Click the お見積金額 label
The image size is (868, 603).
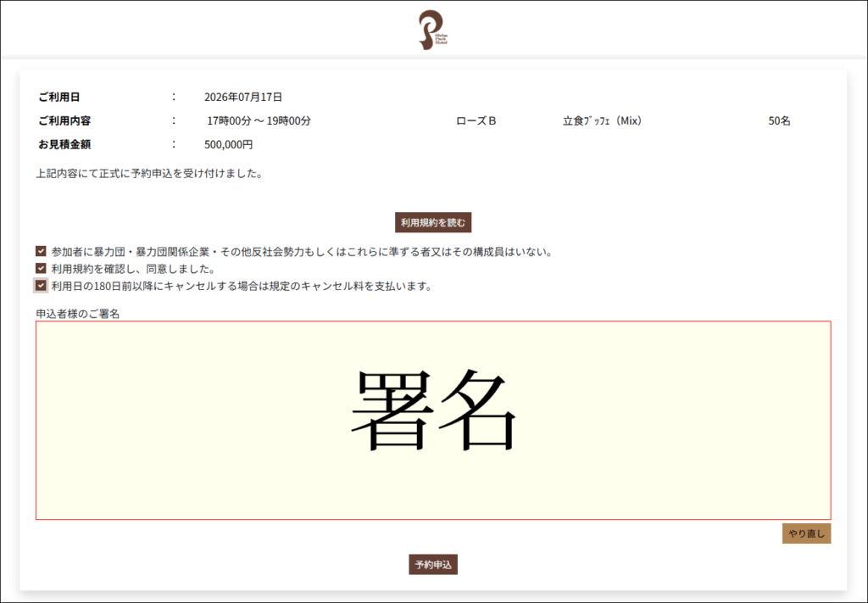pos(64,145)
